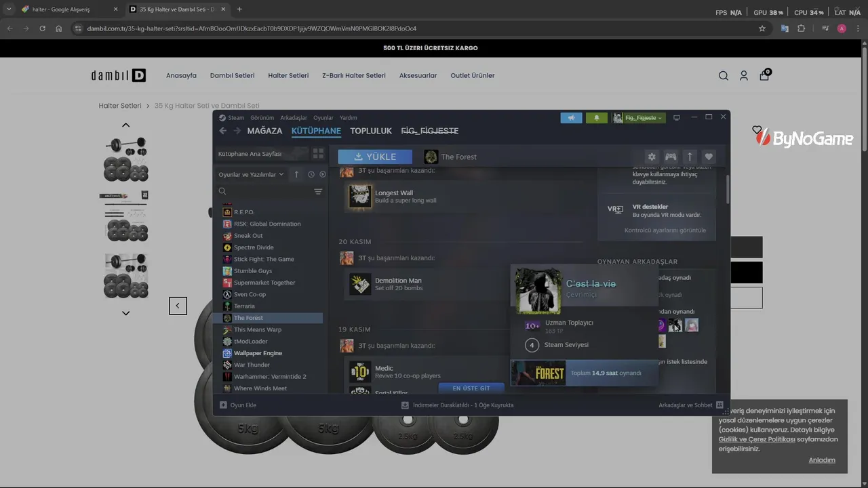Image resolution: width=868 pixels, height=488 pixels.
Task: Go forward with Steam forward arrow
Action: tap(237, 131)
